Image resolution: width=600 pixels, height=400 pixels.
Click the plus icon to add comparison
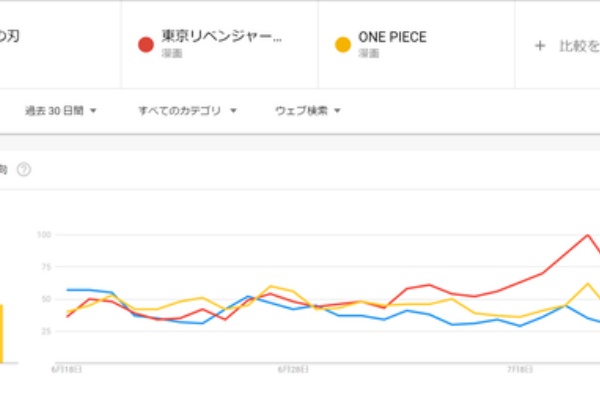[x=540, y=45]
